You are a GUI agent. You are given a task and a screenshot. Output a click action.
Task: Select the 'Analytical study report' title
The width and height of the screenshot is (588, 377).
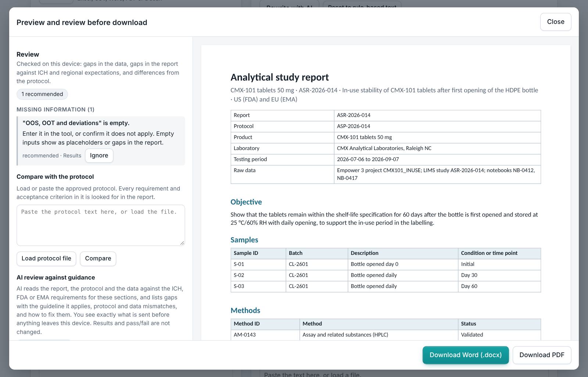tap(280, 77)
